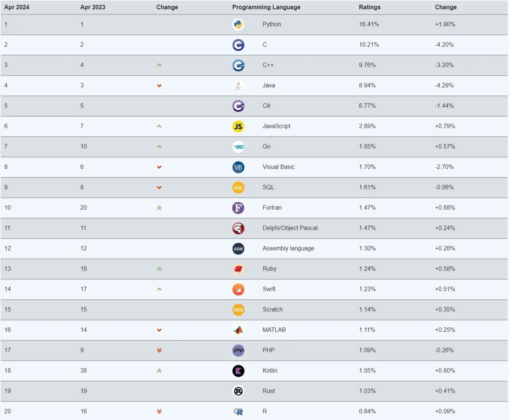
Task: Click the Assembly language name text
Action: (288, 248)
